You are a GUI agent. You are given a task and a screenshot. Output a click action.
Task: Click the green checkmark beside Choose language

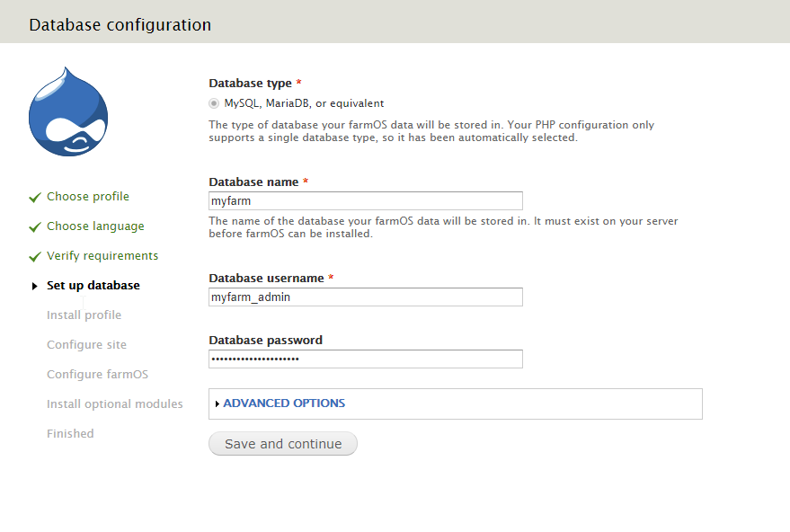coord(35,227)
